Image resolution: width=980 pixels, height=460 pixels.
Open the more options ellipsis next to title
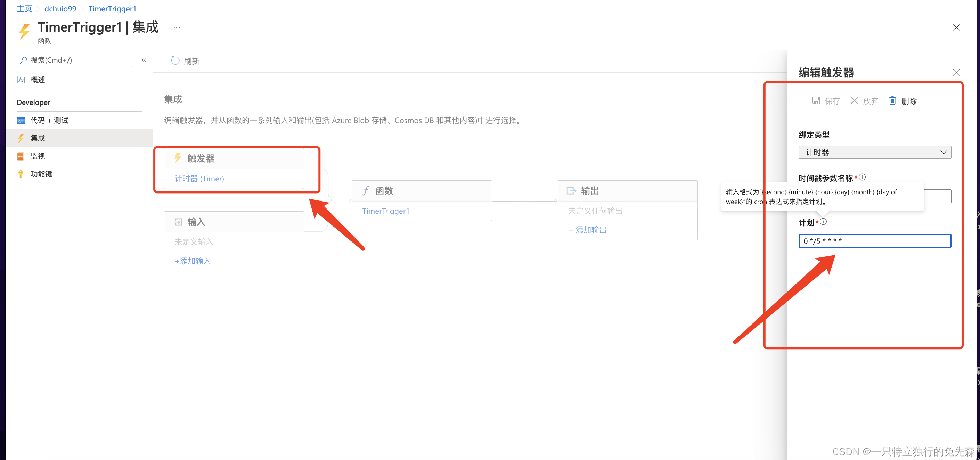click(177, 27)
